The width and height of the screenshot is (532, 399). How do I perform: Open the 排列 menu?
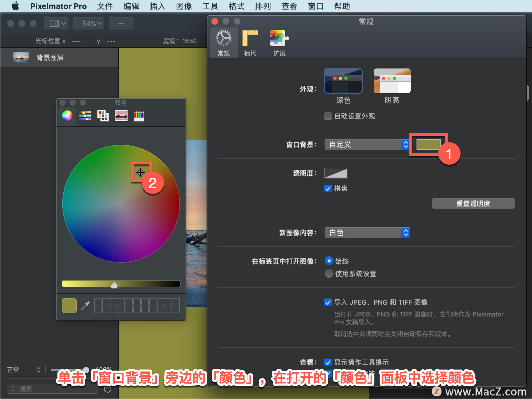(263, 6)
